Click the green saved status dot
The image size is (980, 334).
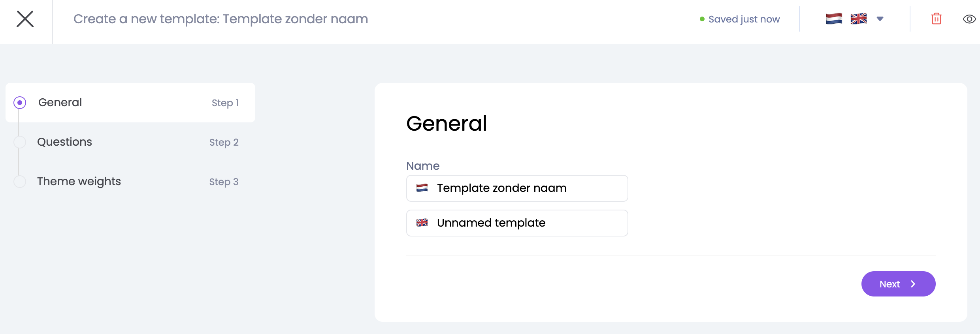pyautogui.click(x=702, y=19)
